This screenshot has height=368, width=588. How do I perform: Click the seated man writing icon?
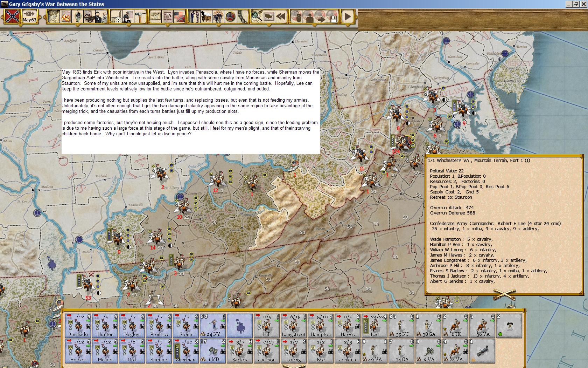(128, 16)
